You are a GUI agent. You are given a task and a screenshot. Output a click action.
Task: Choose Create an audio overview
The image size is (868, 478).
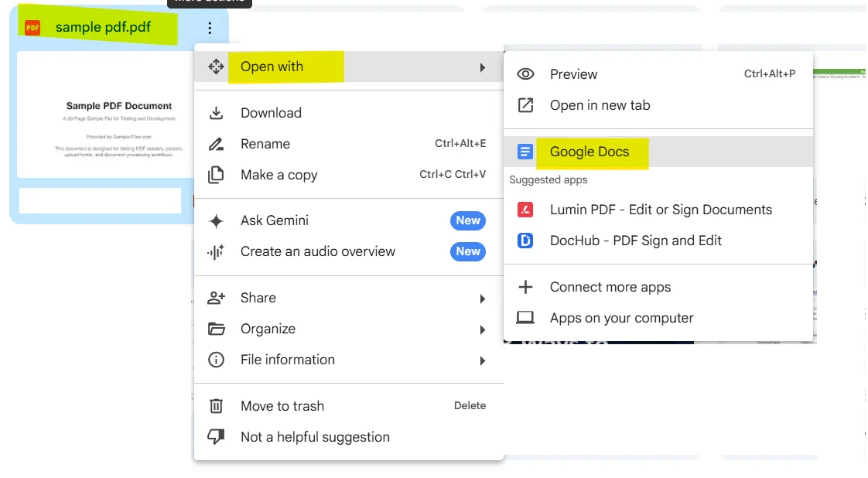[349, 251]
